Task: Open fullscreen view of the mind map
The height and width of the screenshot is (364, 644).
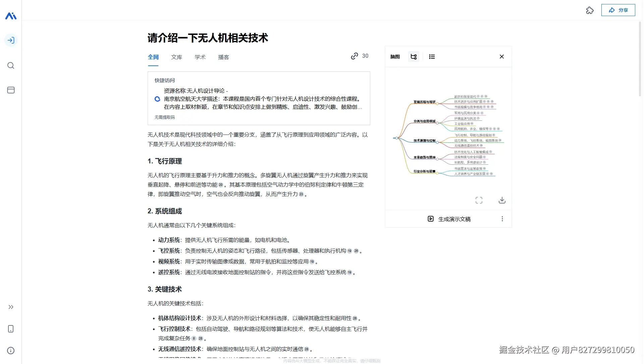Action: click(479, 200)
